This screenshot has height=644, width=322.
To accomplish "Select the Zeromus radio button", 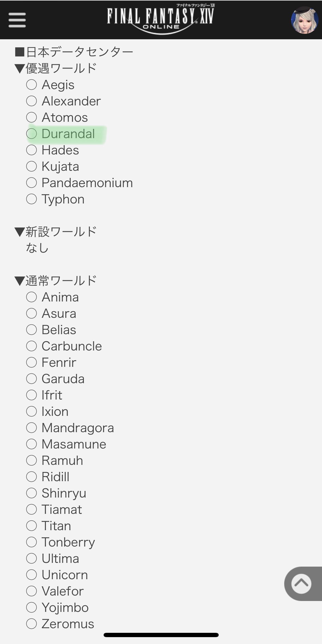I will click(31, 624).
